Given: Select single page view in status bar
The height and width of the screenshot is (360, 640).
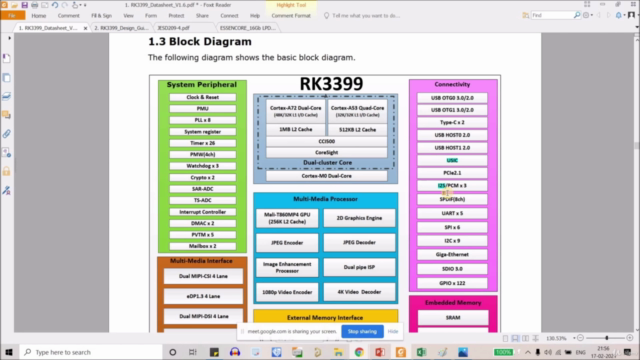Looking at the screenshot, I should point(505,338).
